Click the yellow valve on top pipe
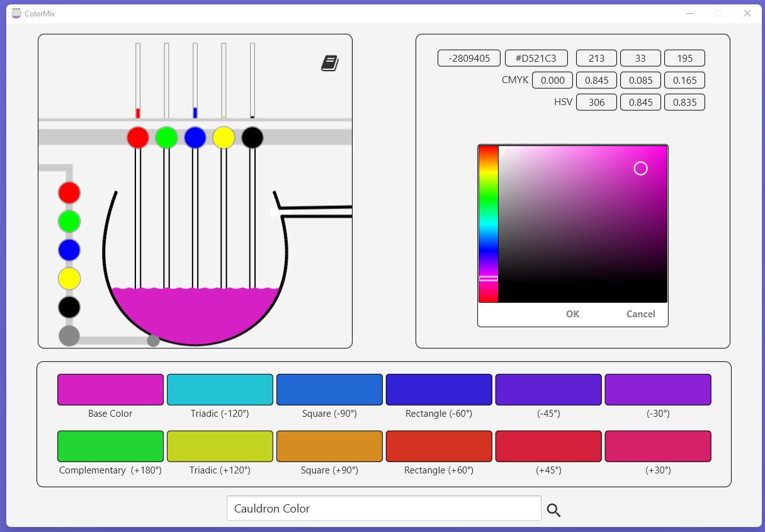Screen dimensions: 765x532 (x=224, y=137)
